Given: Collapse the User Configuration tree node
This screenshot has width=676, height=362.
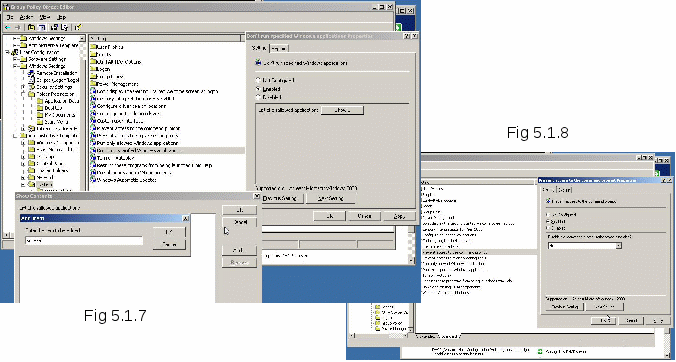Looking at the screenshot, I should point(7,52).
